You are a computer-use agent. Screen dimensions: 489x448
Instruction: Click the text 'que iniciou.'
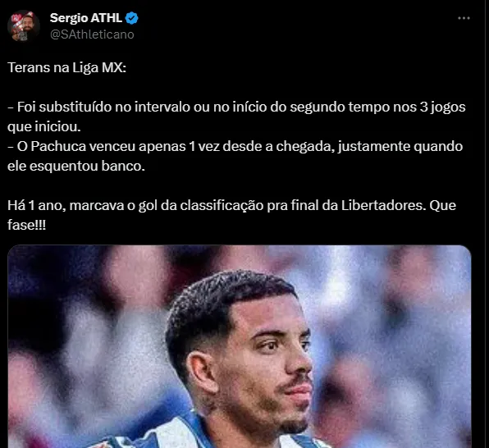point(44,126)
